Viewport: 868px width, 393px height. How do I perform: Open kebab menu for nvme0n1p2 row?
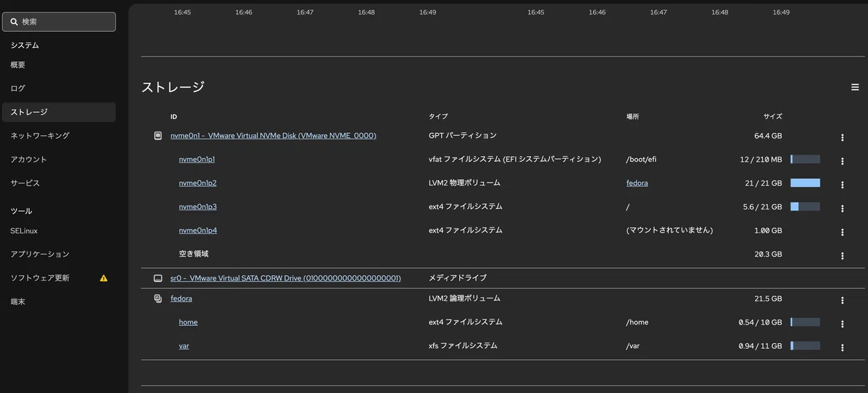(842, 185)
